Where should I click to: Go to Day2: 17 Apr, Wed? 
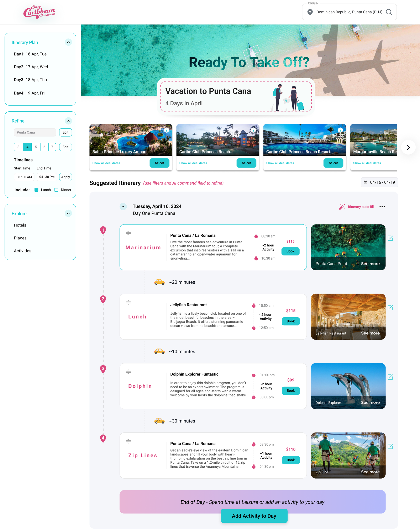click(31, 67)
